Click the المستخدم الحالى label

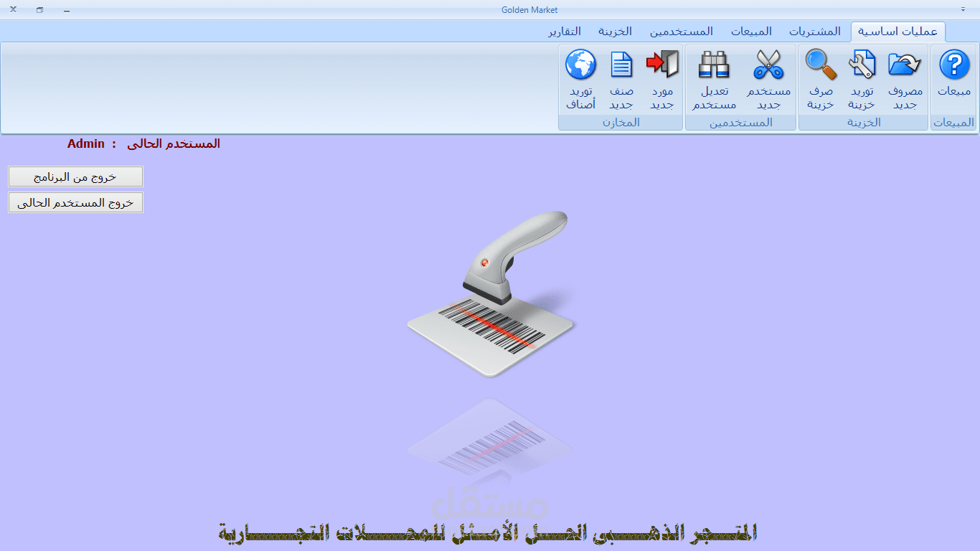coord(174,143)
